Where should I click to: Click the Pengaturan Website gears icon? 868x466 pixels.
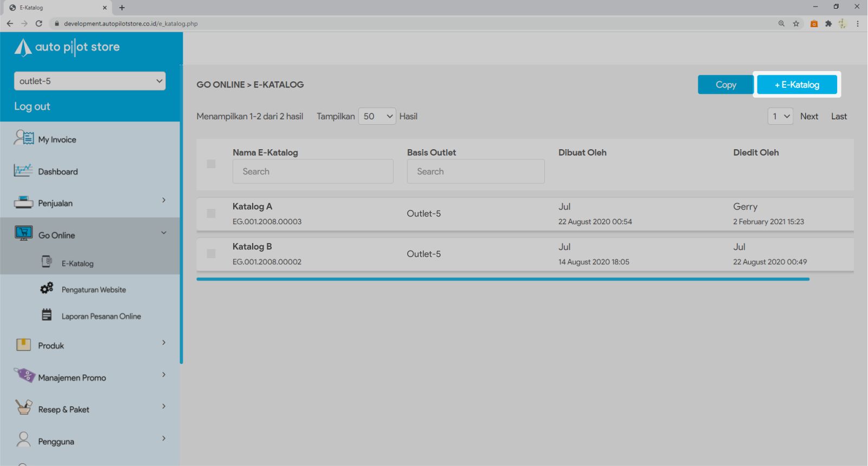tap(47, 289)
